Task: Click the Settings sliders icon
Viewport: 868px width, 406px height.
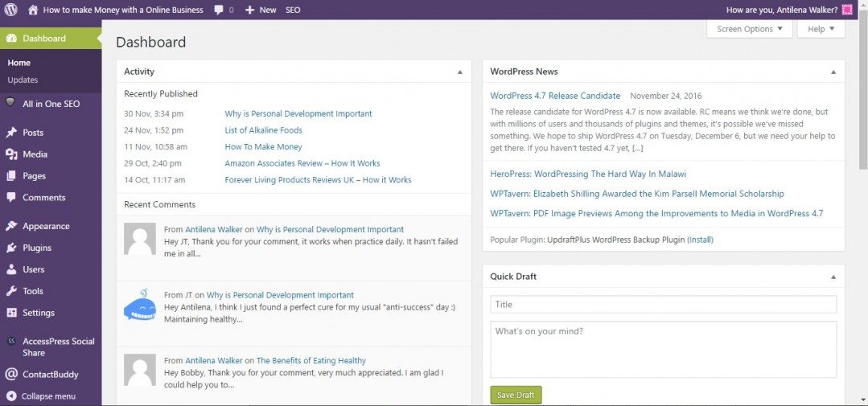Action: (x=11, y=312)
